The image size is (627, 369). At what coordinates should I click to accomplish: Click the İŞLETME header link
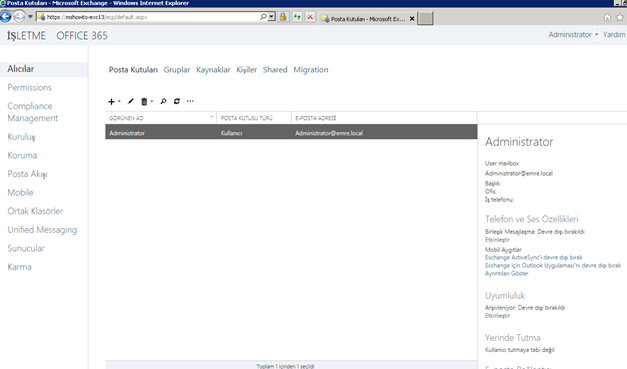26,36
